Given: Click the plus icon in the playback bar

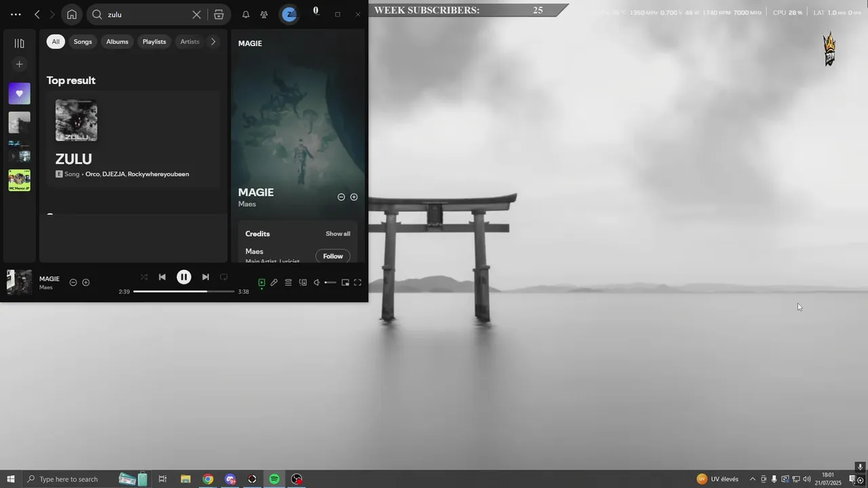Looking at the screenshot, I should click(86, 283).
